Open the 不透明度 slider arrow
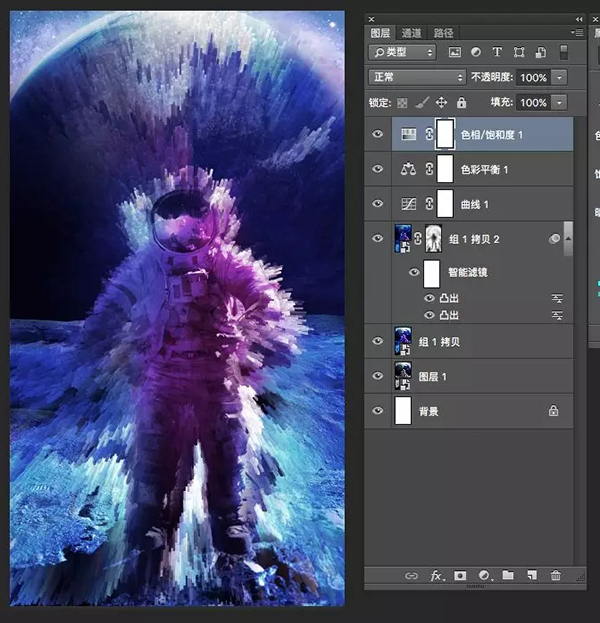The height and width of the screenshot is (623, 600). click(x=558, y=77)
